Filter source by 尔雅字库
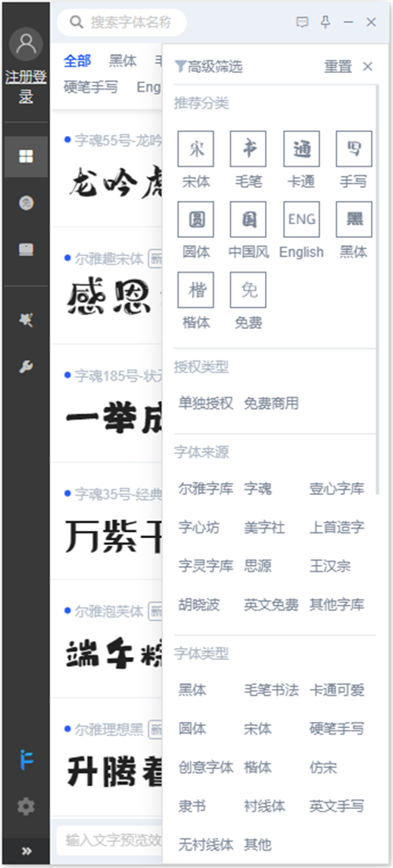 coord(206,489)
